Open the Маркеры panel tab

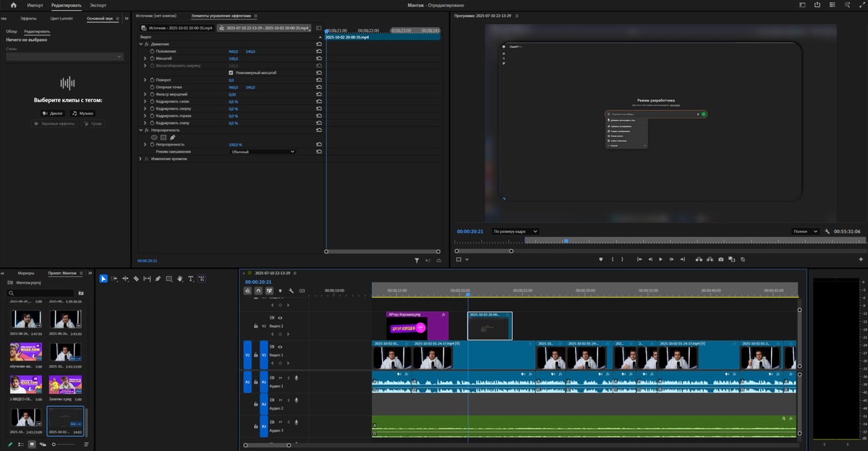(x=26, y=273)
